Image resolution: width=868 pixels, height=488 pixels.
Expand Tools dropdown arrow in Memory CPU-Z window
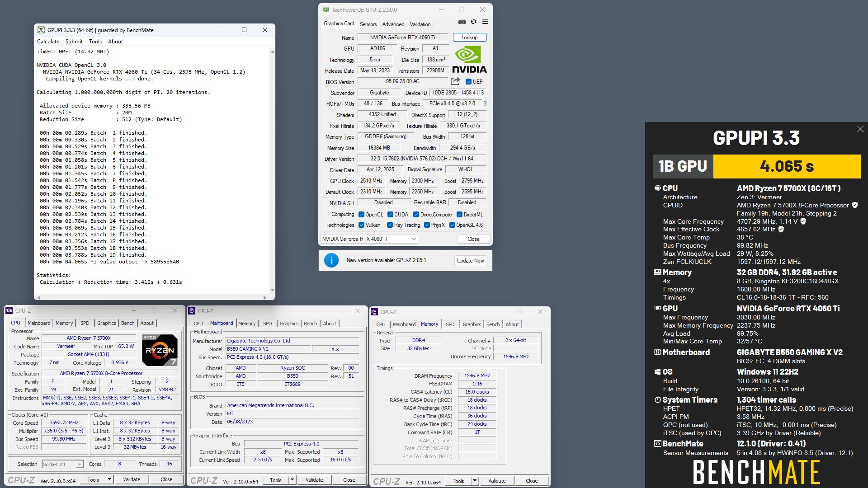475,481
